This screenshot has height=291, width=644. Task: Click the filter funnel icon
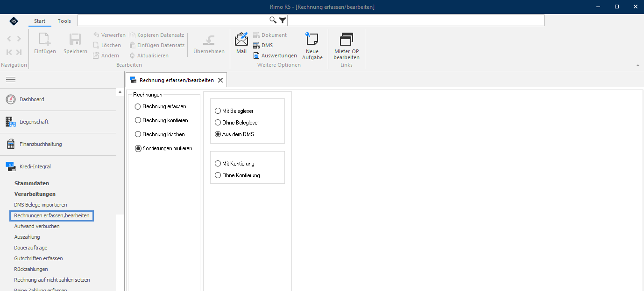click(283, 20)
